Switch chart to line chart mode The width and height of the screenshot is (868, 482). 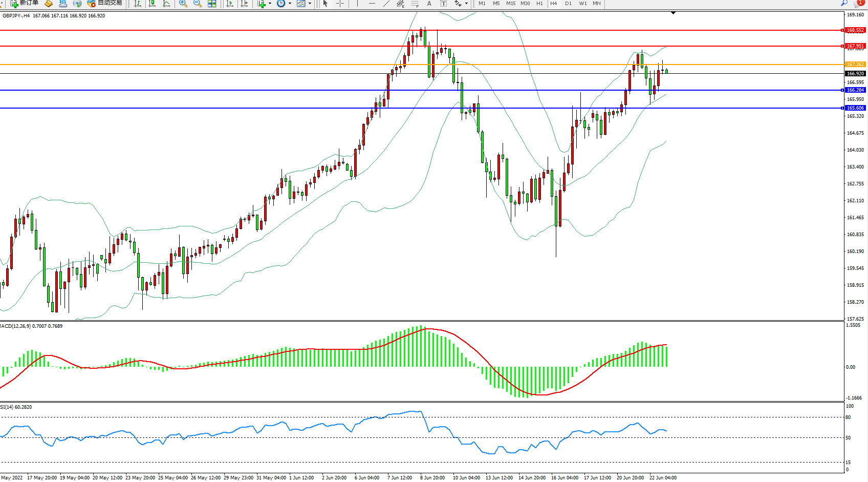[166, 4]
